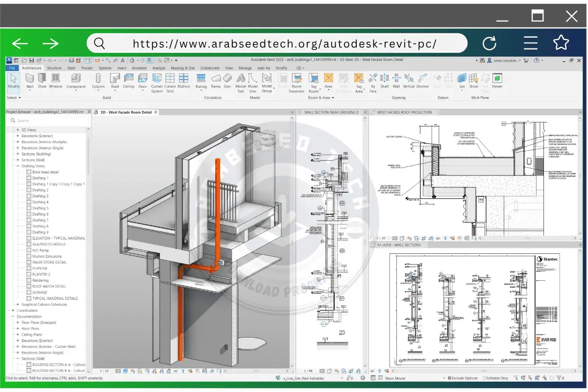Select the Column tool

(98, 81)
